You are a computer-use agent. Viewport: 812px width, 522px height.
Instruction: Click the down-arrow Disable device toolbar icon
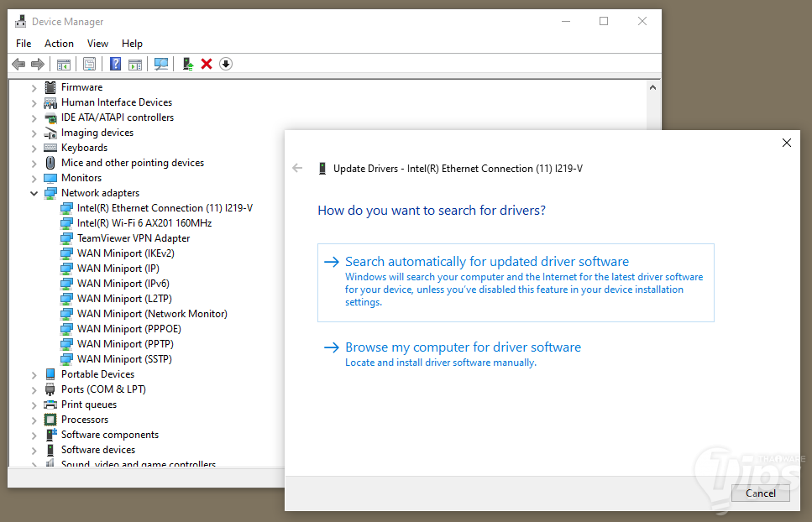click(x=226, y=64)
